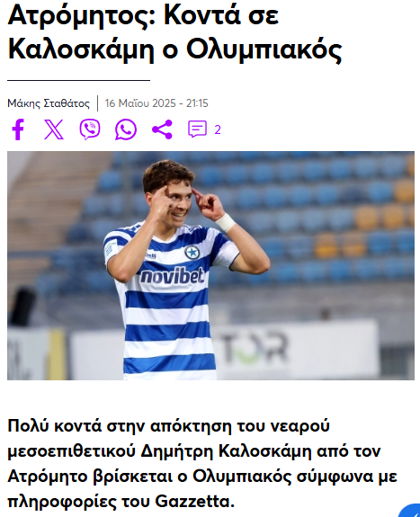Open the floating blue round button
This screenshot has width=420, height=517.
[x=410, y=511]
